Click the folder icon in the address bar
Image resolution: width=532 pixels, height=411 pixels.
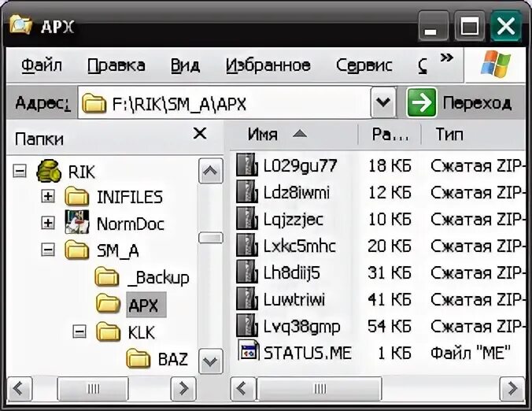(94, 103)
